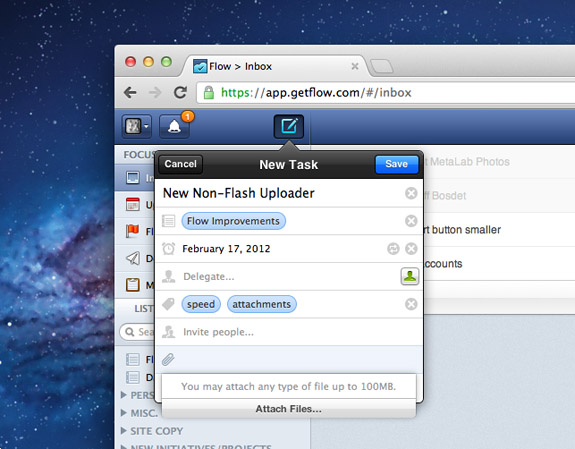Clear the task title New Non-Flash Uploader
This screenshot has height=449, width=575.
point(411,193)
